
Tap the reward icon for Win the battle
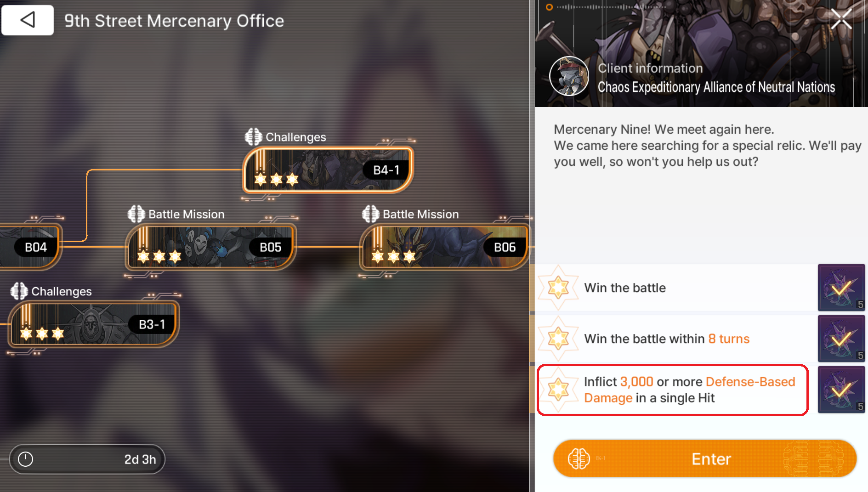point(841,288)
